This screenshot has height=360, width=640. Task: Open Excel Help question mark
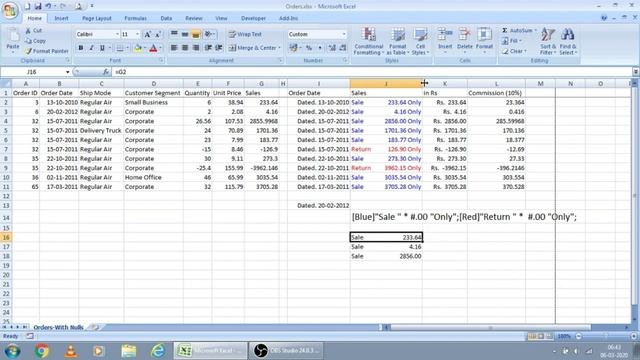point(604,18)
